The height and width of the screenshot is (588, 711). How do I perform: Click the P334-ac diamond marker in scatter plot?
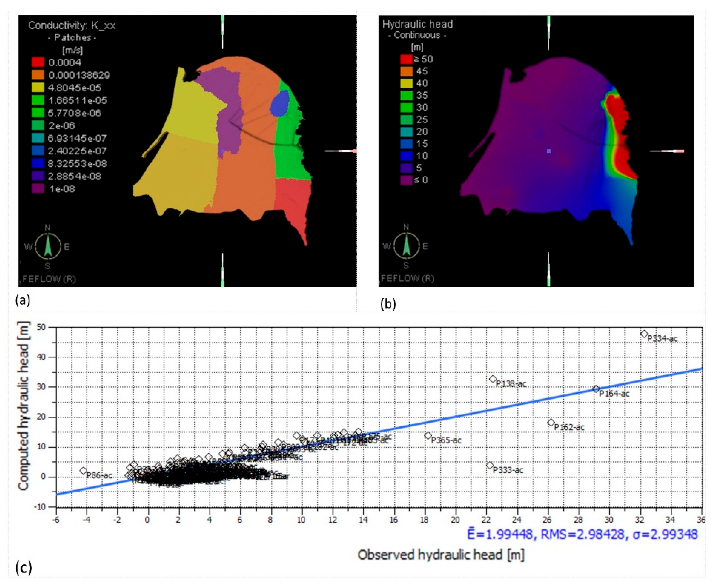coord(644,334)
